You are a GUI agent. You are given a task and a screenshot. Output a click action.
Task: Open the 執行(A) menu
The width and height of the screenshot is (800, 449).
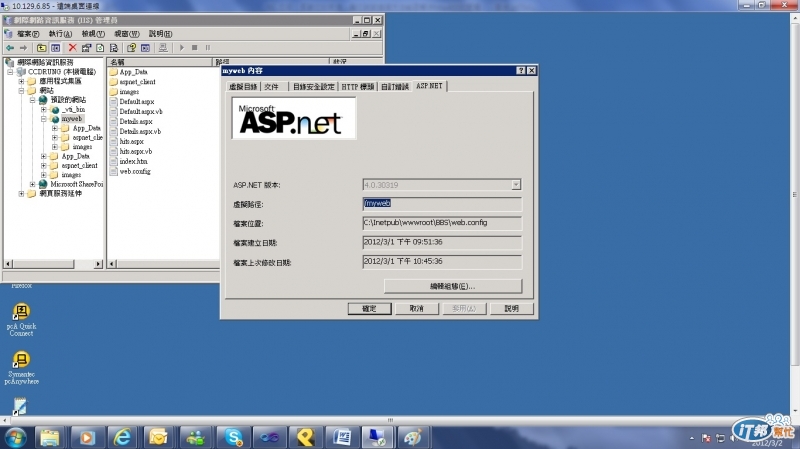tap(60, 34)
